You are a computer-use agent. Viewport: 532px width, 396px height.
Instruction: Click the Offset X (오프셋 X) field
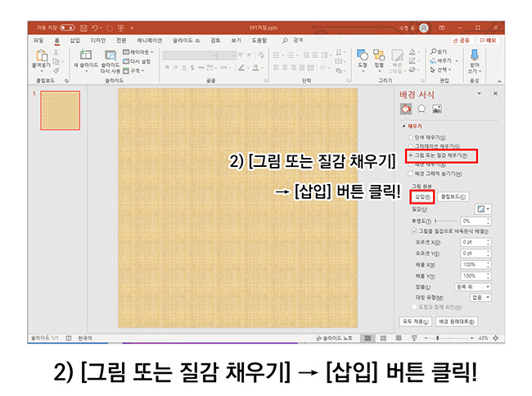[476, 242]
